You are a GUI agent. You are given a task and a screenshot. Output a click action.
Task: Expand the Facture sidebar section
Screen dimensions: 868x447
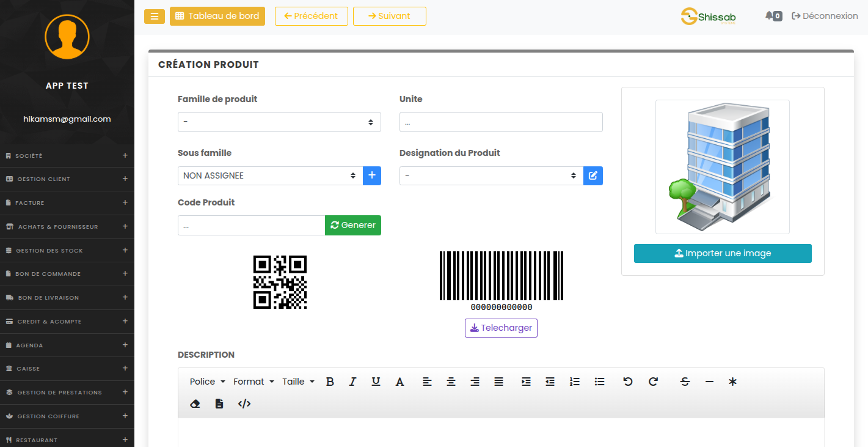pos(67,202)
